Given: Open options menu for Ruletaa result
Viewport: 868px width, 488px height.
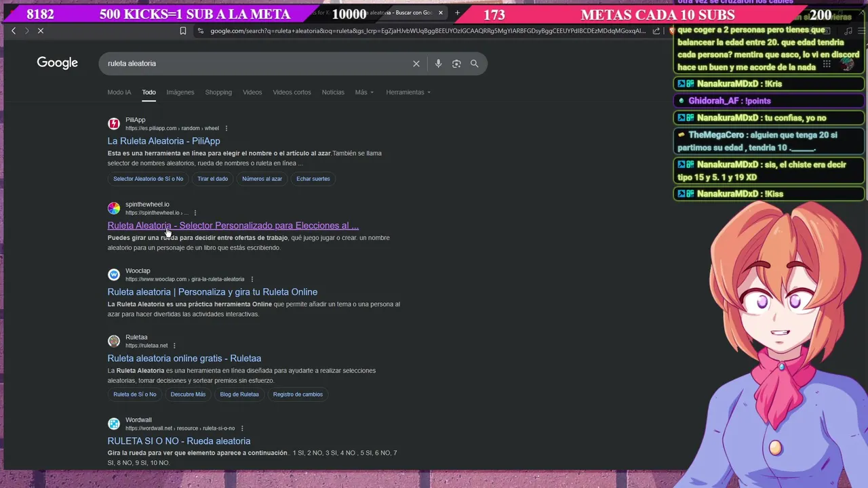Looking at the screenshot, I should click(x=174, y=346).
